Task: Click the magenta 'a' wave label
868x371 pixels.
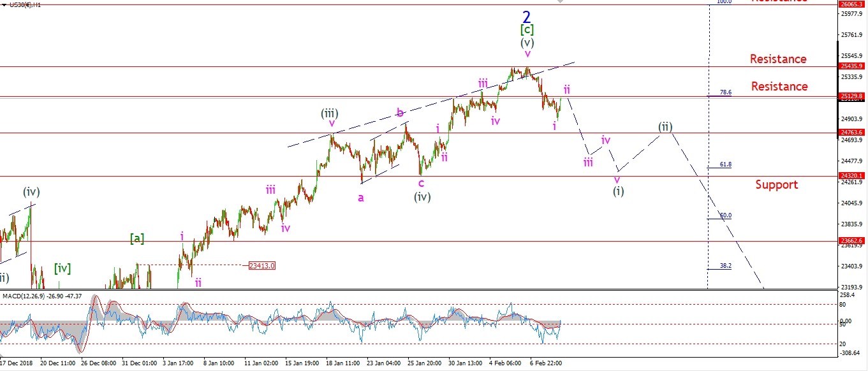Action: click(361, 198)
